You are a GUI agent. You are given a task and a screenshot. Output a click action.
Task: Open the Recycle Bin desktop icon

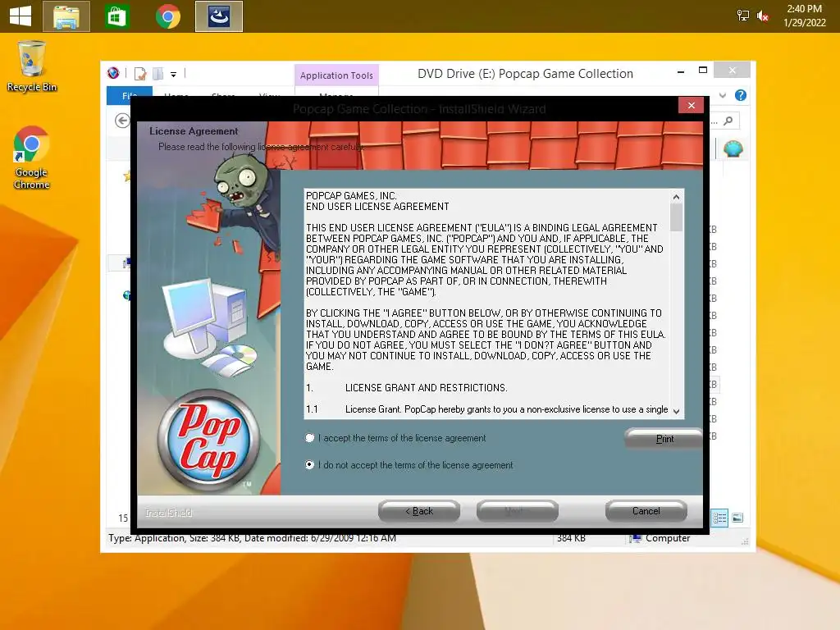click(32, 66)
